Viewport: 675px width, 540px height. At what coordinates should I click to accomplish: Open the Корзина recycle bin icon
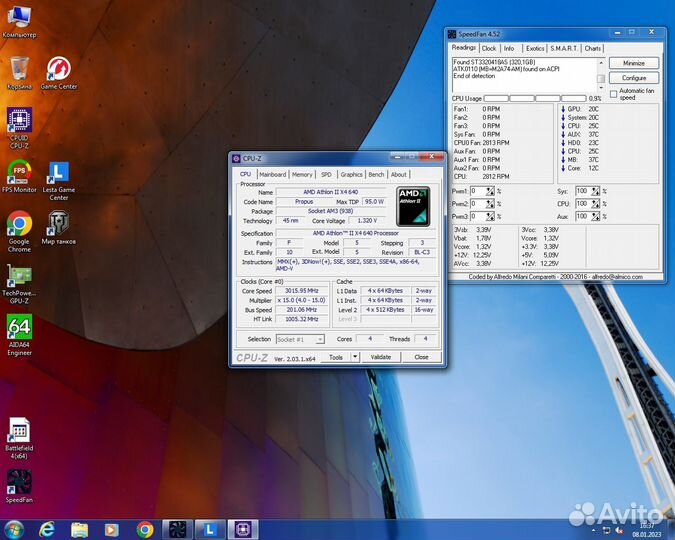point(19,72)
